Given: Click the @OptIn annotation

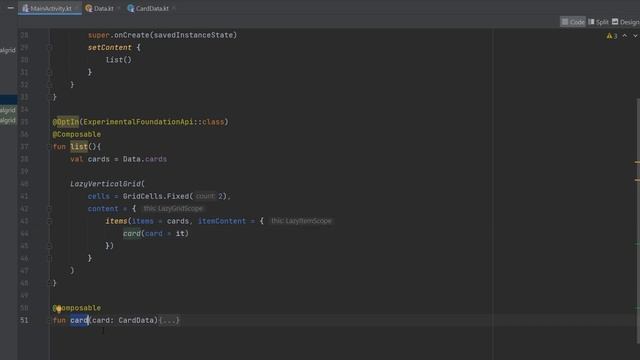Looking at the screenshot, I should coord(65,122).
